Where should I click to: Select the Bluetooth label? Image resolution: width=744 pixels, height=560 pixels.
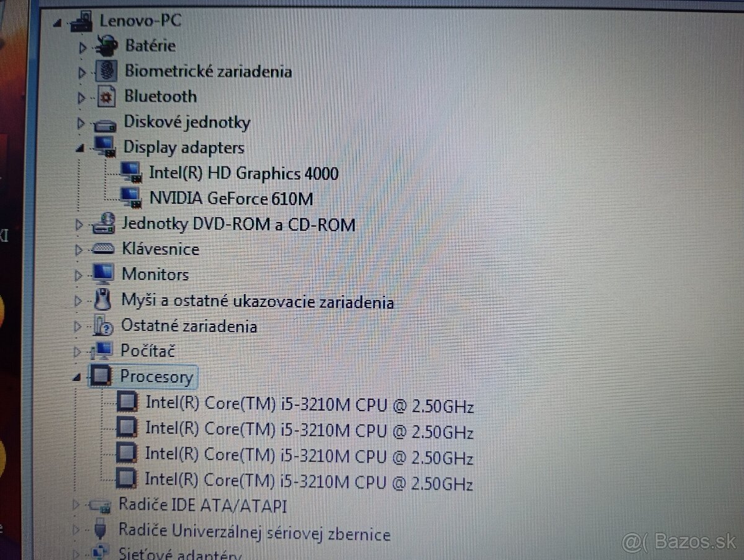[161, 96]
